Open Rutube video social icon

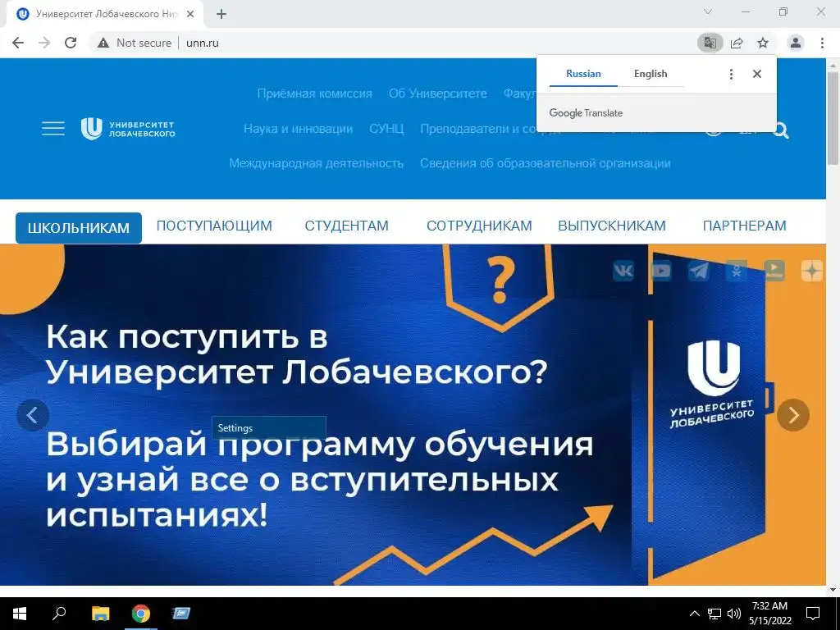(774, 271)
